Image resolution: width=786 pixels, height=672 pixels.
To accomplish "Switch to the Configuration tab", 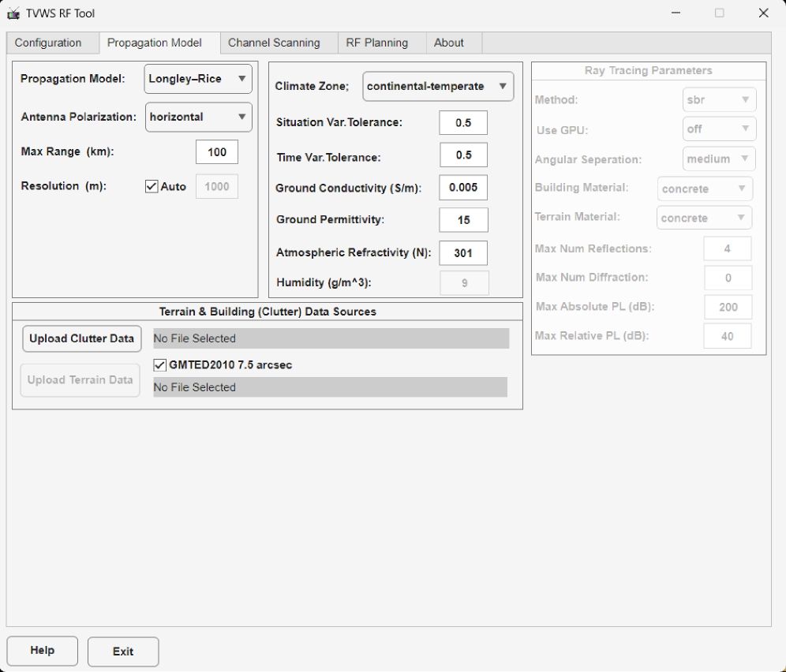I will point(48,43).
